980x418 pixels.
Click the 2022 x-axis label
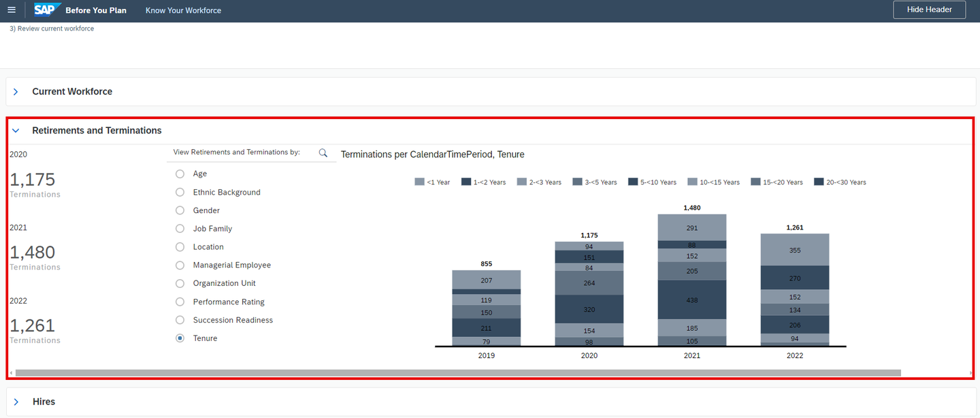coord(795,355)
